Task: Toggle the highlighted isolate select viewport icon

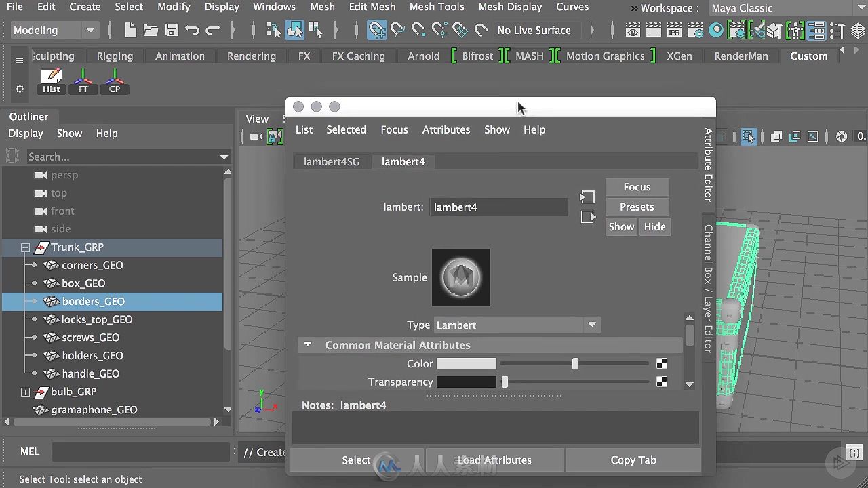Action: tap(749, 136)
